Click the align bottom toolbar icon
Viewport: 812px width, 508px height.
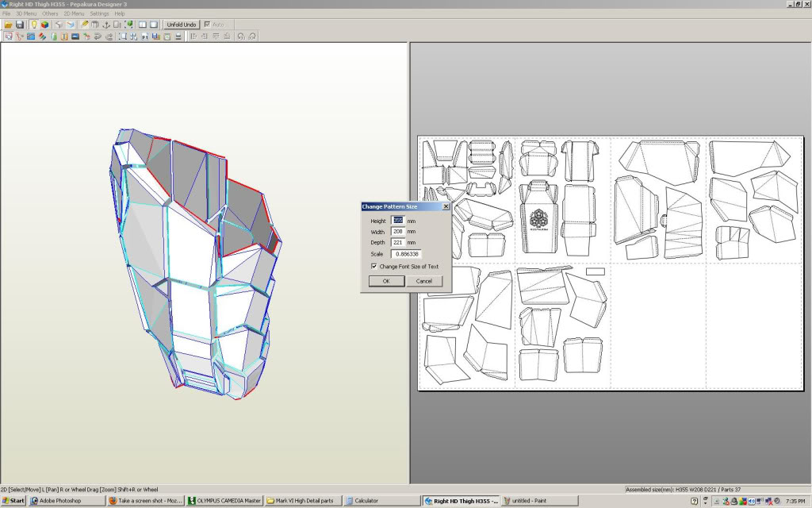[x=226, y=37]
